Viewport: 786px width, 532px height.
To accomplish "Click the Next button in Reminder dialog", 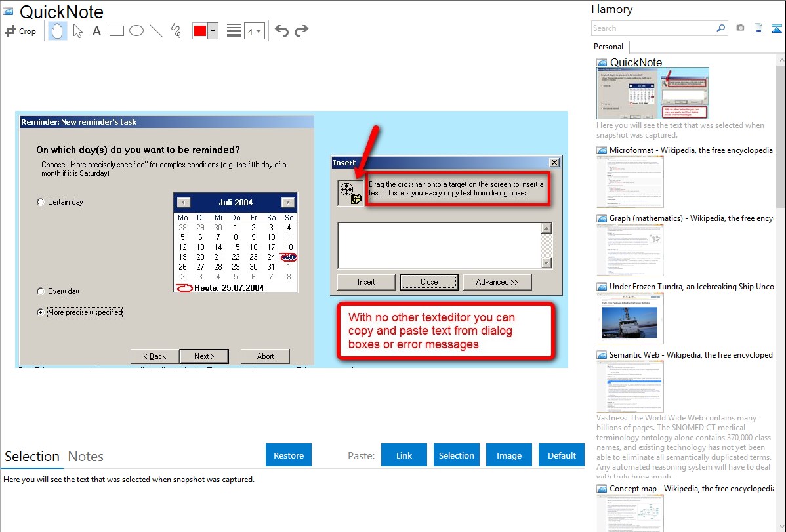I will coord(204,356).
